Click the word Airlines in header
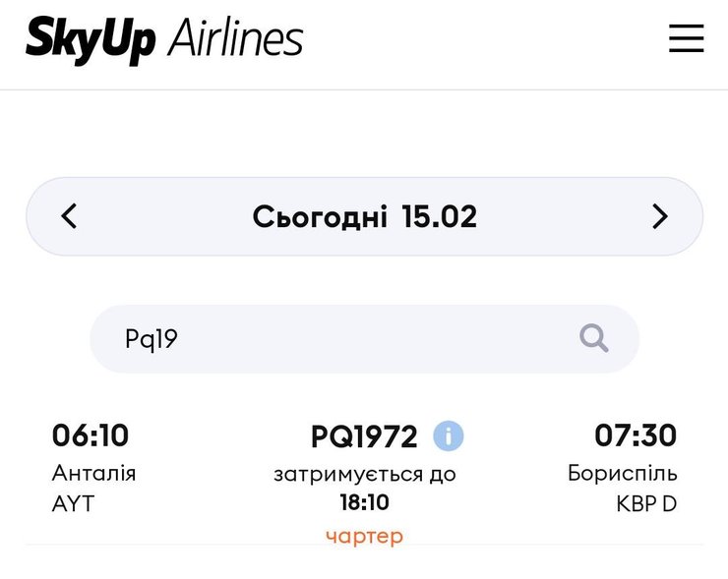This screenshot has height=579, width=728. pos(235,38)
